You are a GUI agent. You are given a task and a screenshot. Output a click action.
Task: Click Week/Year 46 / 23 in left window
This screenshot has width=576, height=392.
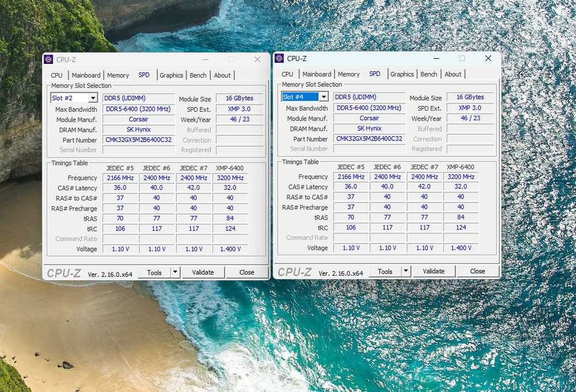coord(240,119)
